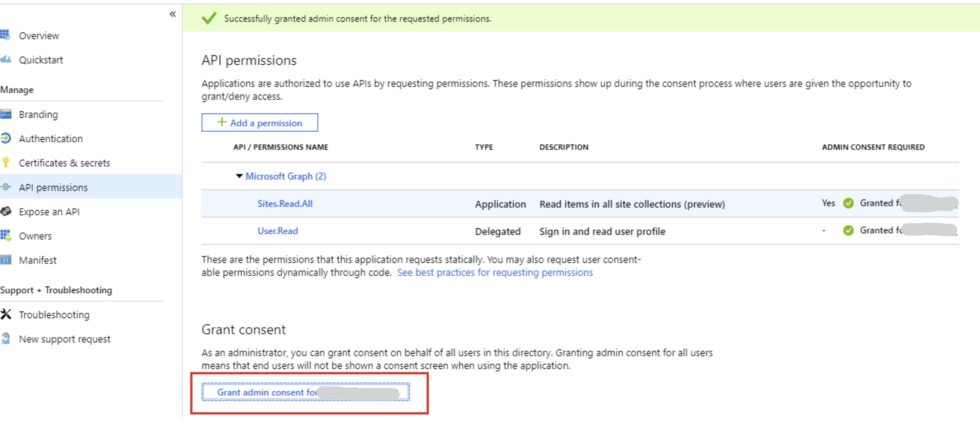Click the Expose an API icon
980x423 pixels.
click(6, 211)
